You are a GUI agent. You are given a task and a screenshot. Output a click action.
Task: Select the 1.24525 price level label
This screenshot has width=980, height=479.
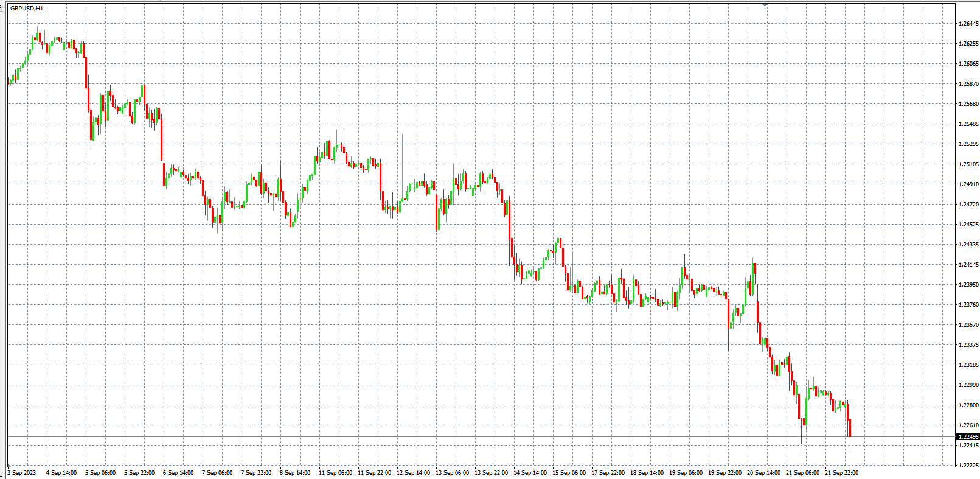click(968, 225)
